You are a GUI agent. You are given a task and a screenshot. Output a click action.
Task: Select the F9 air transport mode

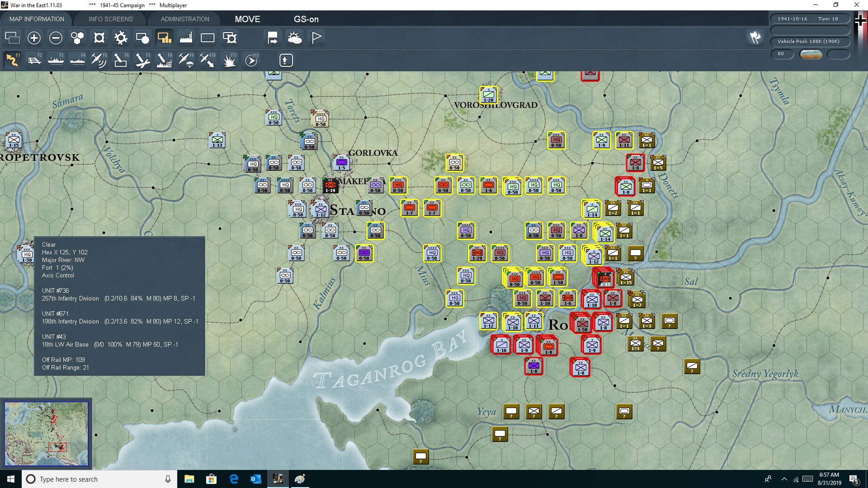[186, 60]
